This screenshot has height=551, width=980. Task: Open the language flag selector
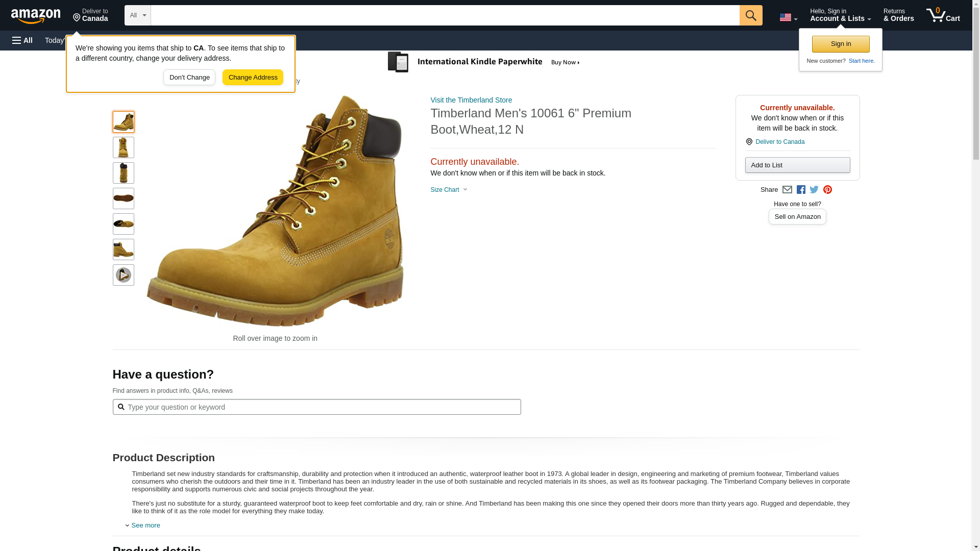[788, 17]
